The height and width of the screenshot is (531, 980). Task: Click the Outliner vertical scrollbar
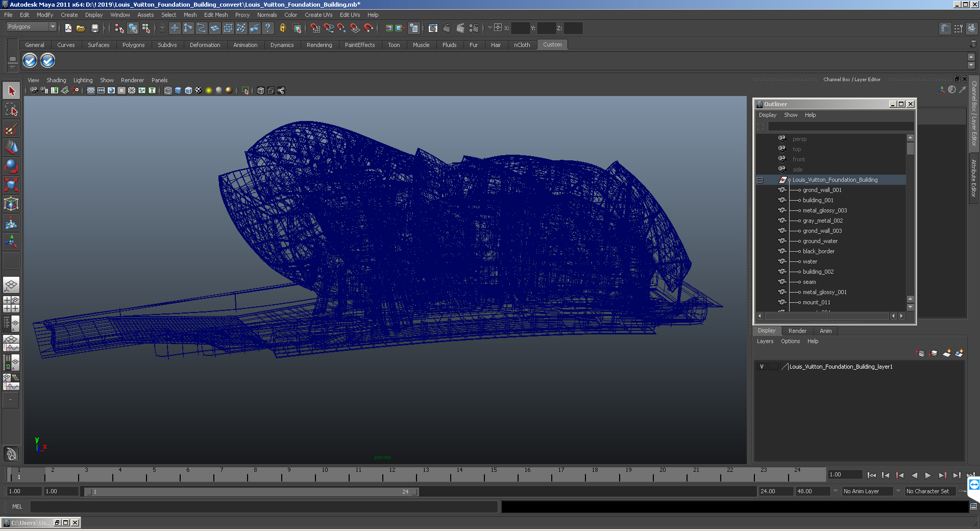tap(910, 223)
